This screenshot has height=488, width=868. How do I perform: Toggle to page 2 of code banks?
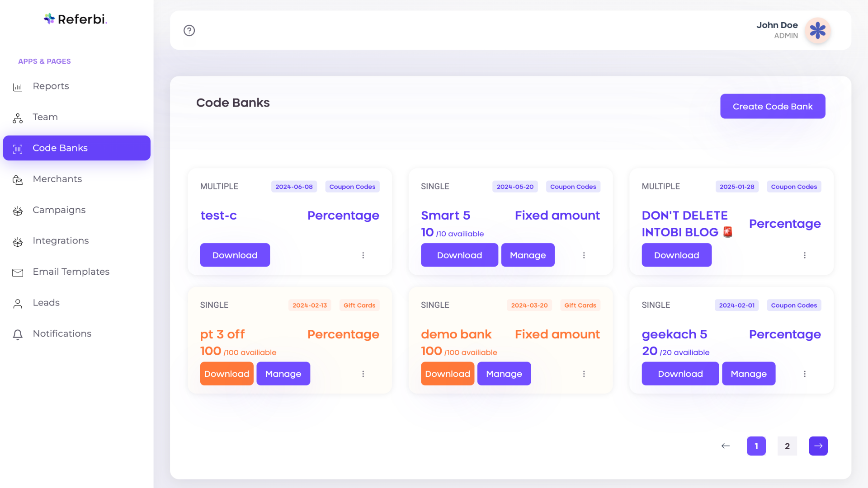[x=787, y=446]
